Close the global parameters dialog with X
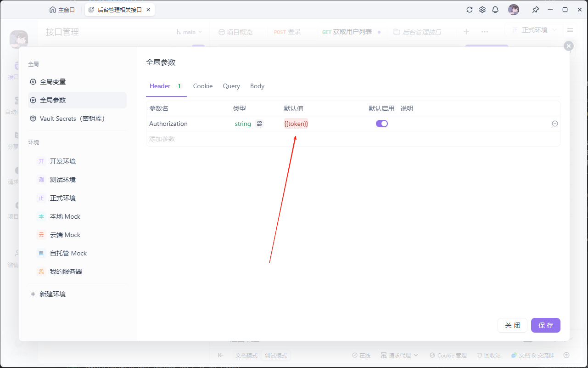 point(568,46)
